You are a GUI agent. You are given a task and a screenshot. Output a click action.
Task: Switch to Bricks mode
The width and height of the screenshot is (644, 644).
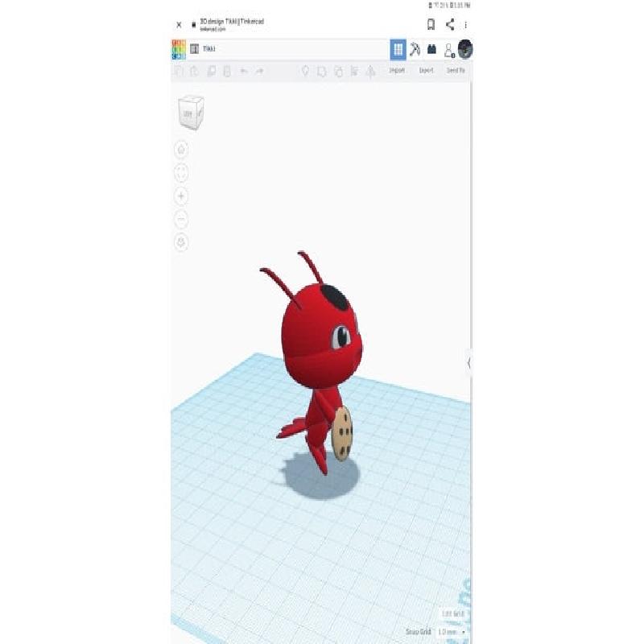click(431, 49)
